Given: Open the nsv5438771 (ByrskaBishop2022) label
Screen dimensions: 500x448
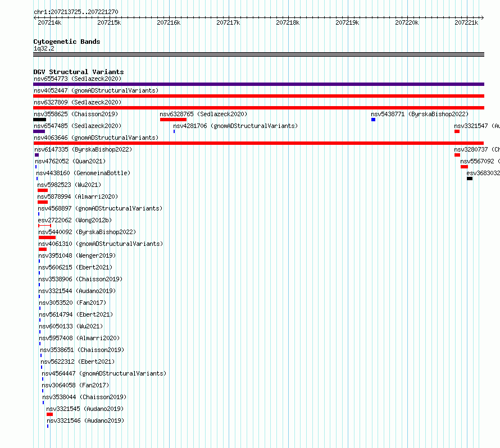Looking at the screenshot, I should (420, 114).
